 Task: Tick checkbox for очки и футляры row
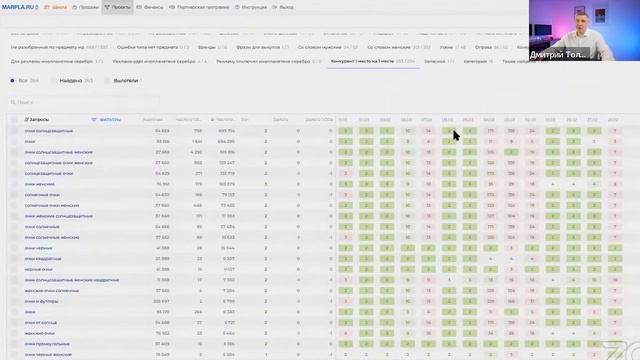(14, 301)
